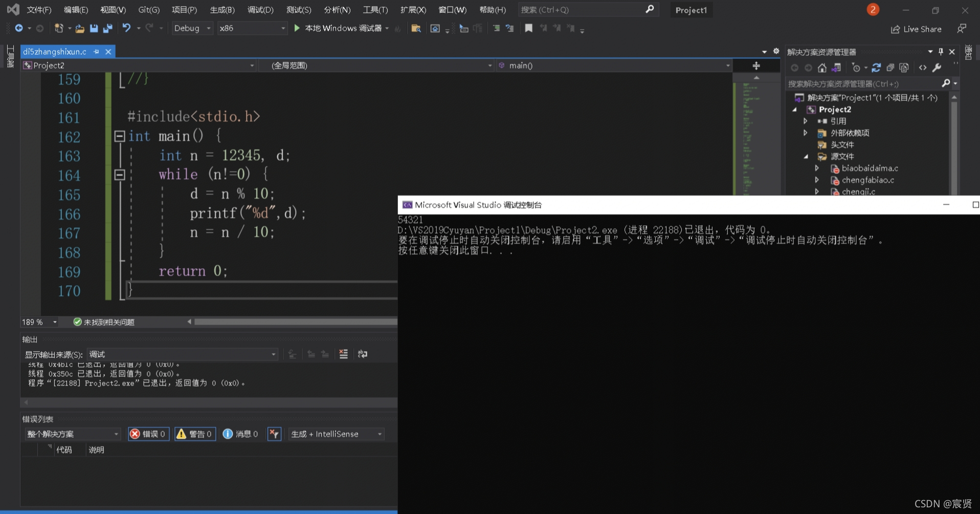This screenshot has width=980, height=514.
Task: Click the new project icon in toolbar
Action: point(59,28)
